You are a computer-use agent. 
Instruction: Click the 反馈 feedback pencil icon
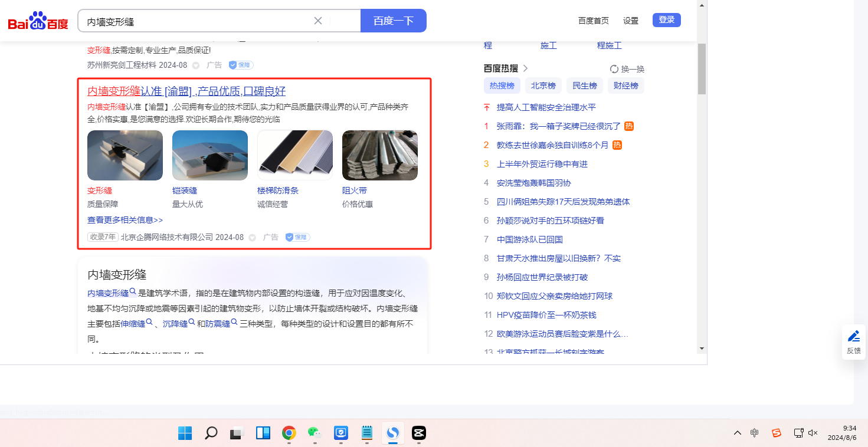tap(853, 337)
